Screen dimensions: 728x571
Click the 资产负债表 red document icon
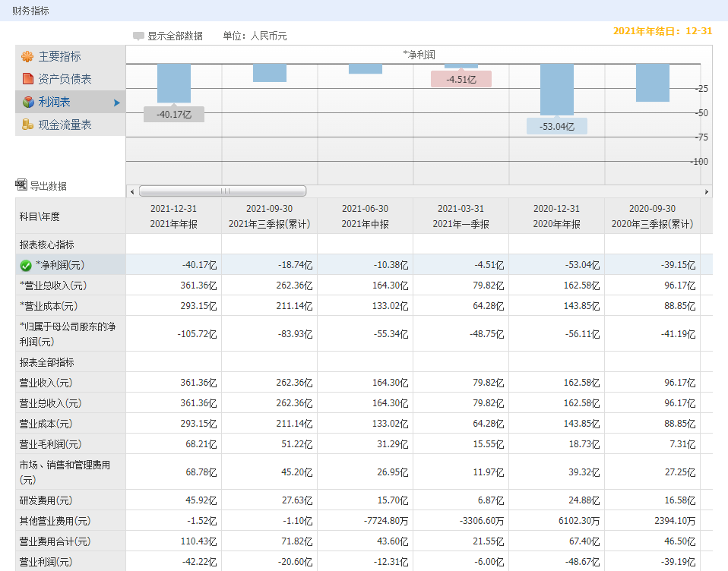click(27, 79)
